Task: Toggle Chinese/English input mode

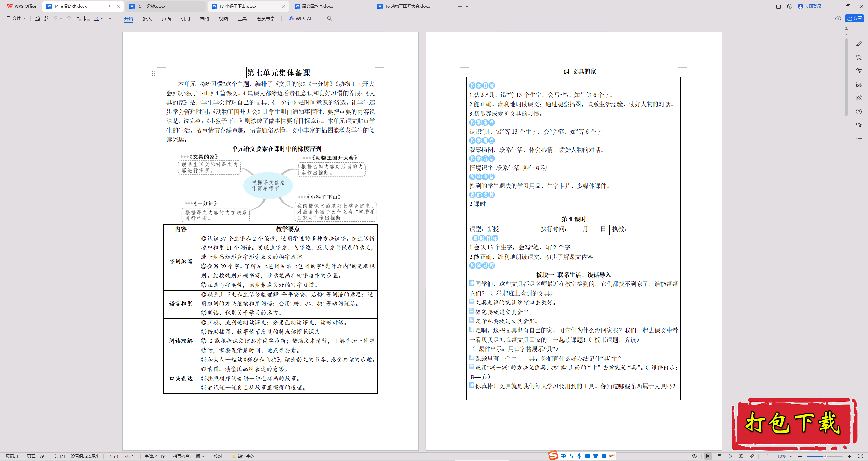Action: click(563, 456)
